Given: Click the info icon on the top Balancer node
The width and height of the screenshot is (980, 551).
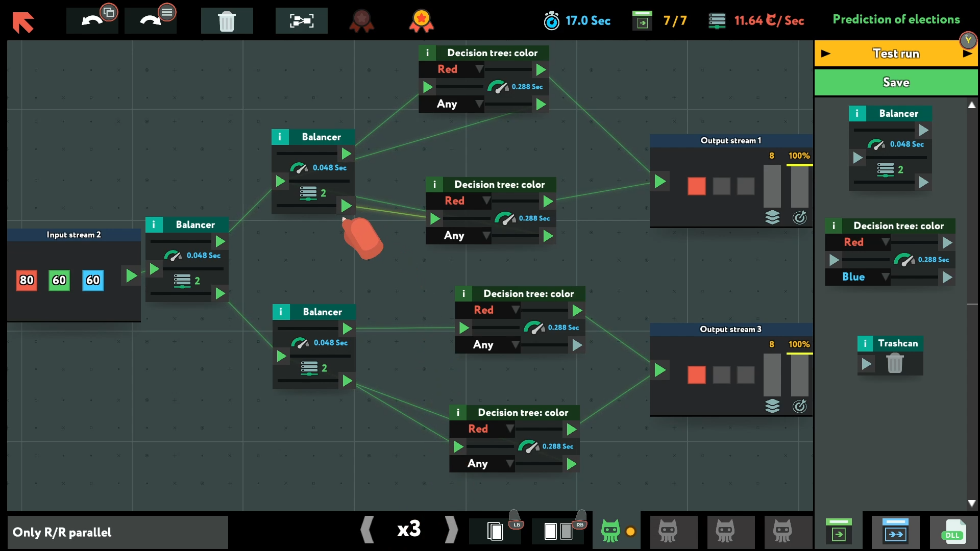Looking at the screenshot, I should pos(280,137).
